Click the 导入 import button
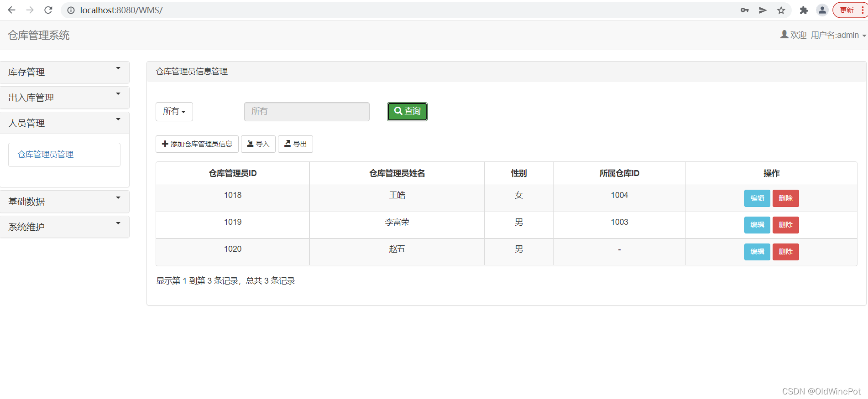 [258, 144]
